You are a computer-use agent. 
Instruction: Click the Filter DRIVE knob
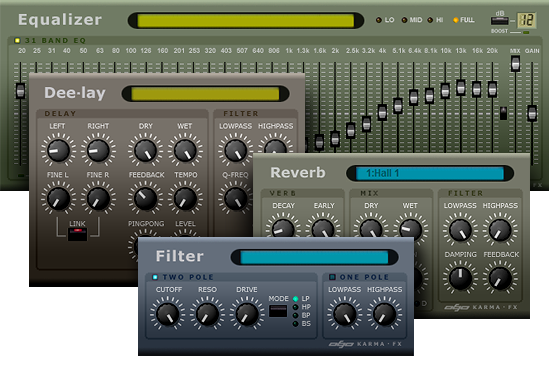click(247, 313)
